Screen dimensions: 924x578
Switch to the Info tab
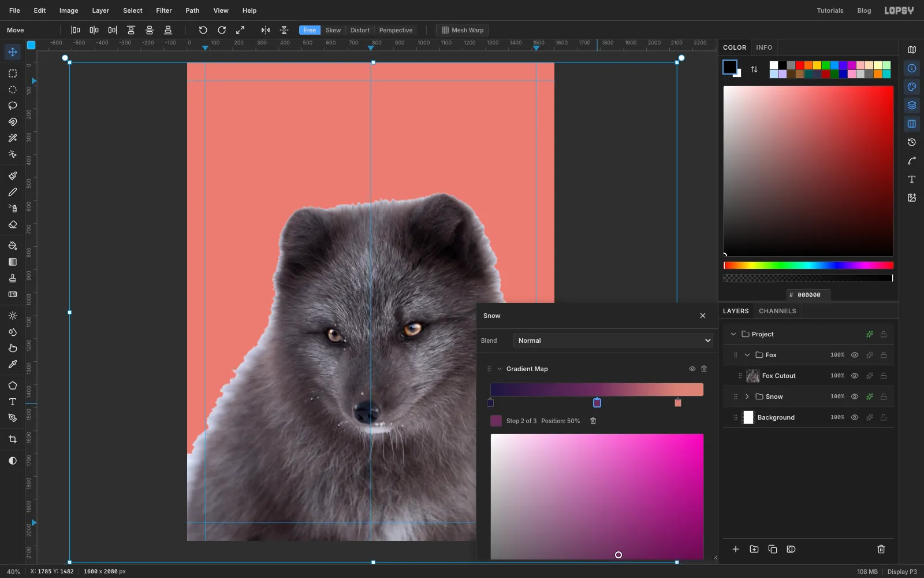pyautogui.click(x=764, y=47)
